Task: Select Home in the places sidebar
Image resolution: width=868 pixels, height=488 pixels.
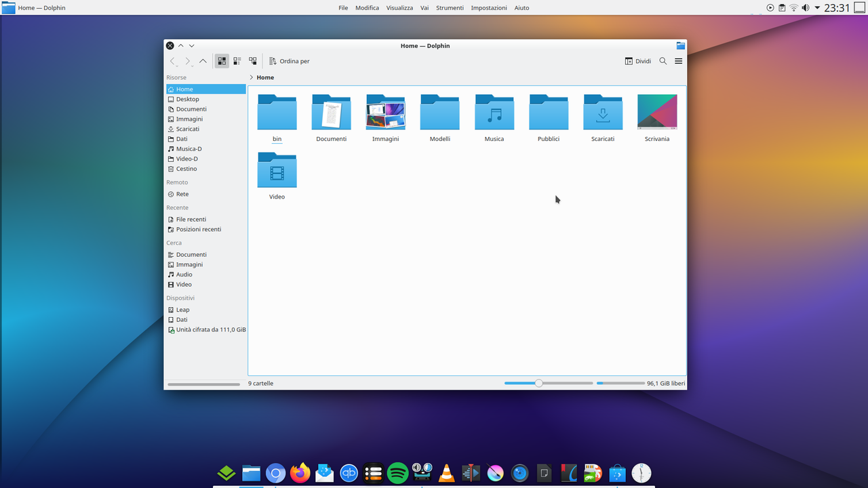Action: [205, 89]
